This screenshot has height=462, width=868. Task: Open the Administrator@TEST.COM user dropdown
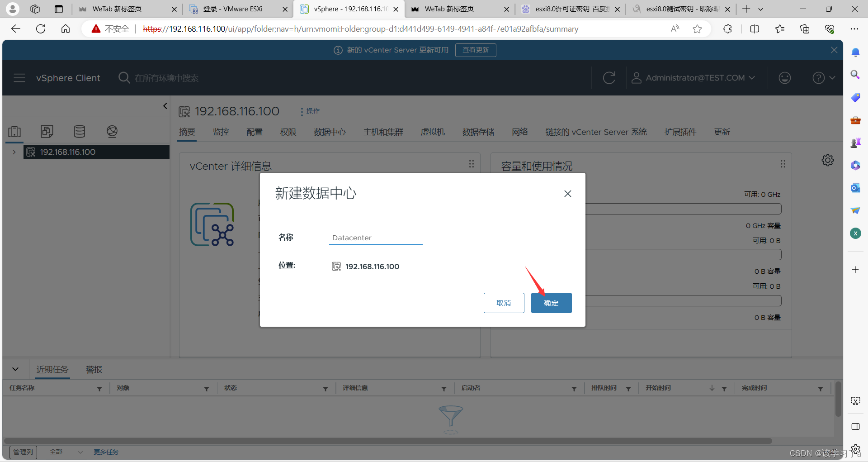(693, 78)
